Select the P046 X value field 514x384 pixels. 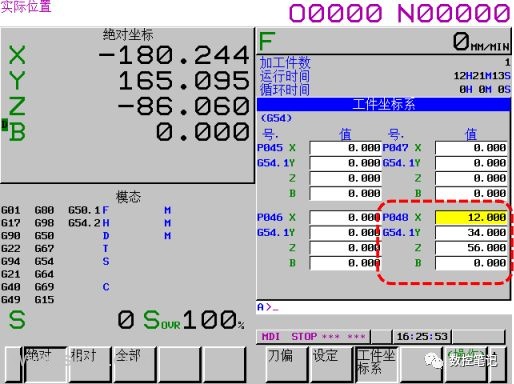coord(345,217)
